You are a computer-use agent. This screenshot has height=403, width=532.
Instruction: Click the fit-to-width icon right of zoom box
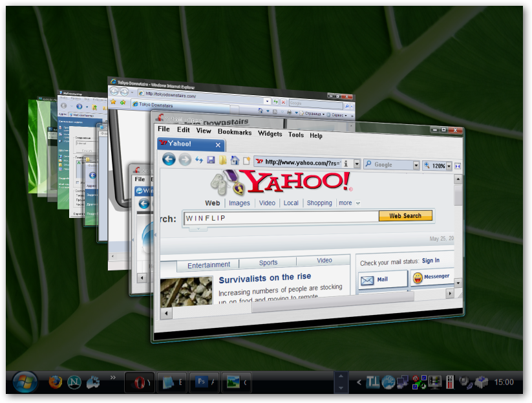coord(458,166)
